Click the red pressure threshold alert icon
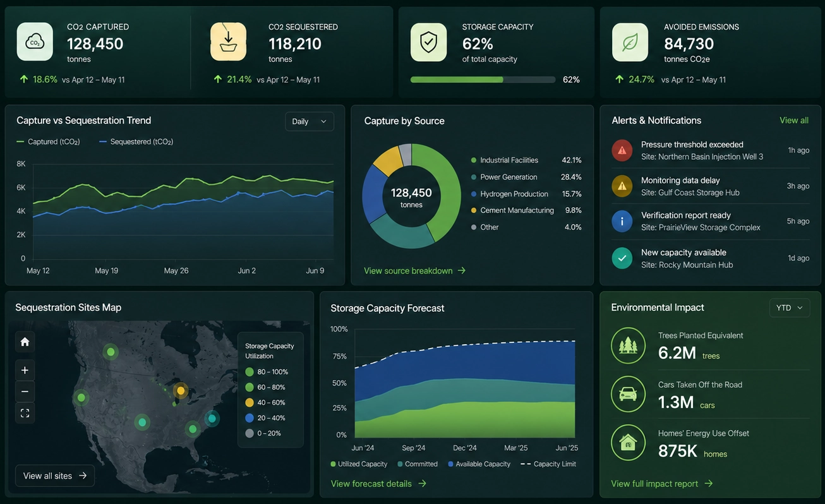This screenshot has width=825, height=504. tap(622, 150)
